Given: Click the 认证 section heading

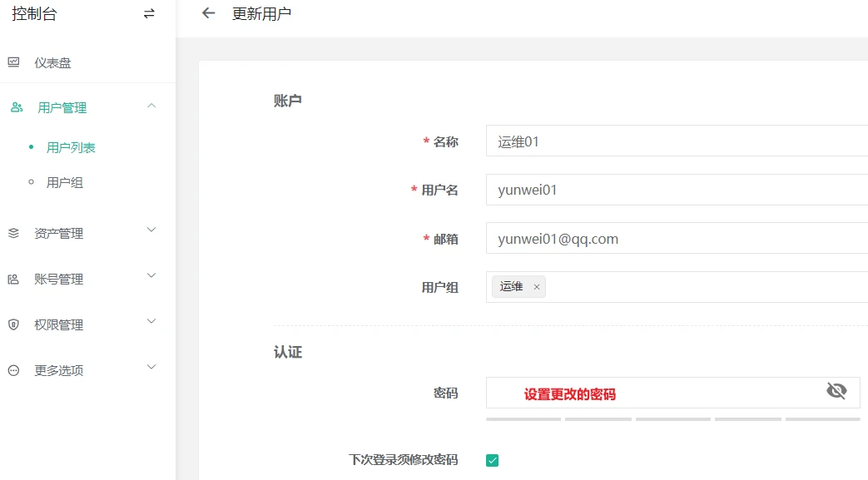Looking at the screenshot, I should click(x=287, y=352).
